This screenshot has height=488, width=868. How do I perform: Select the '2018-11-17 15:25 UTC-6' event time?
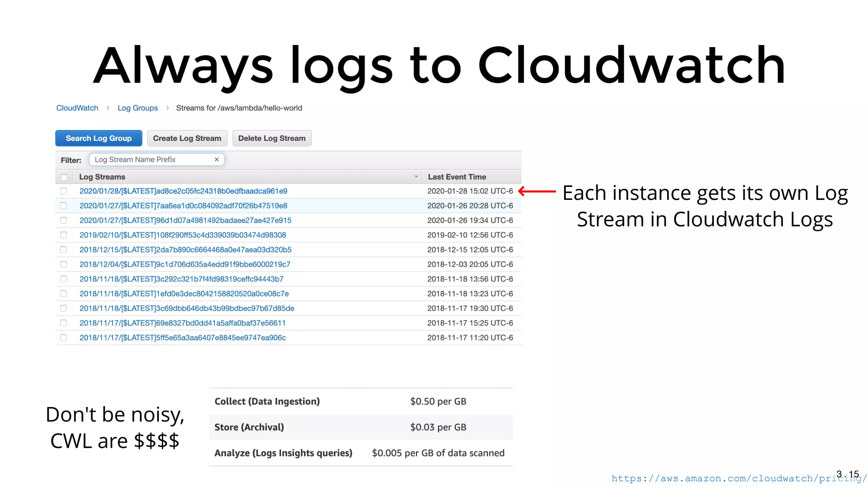point(470,323)
